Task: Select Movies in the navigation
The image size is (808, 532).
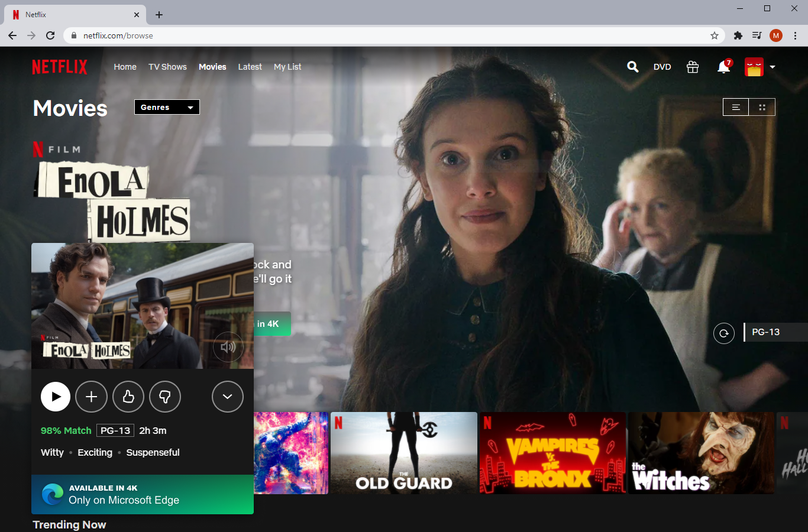Action: pos(212,67)
